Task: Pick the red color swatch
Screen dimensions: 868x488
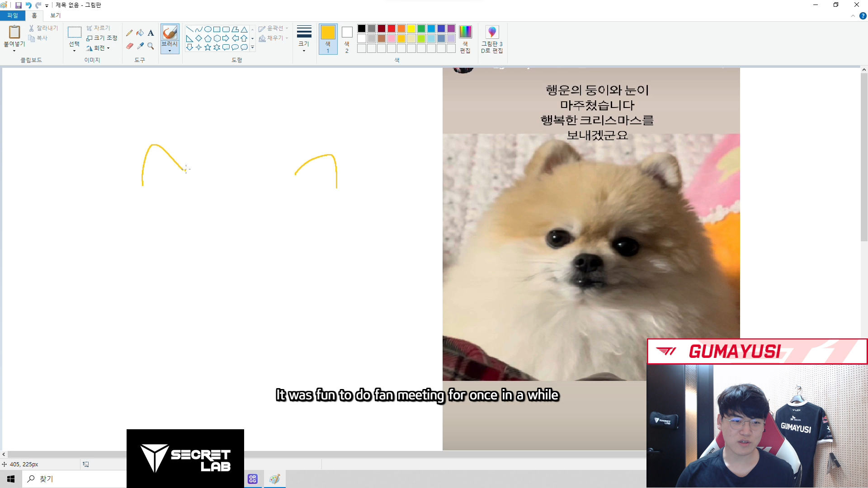Action: tap(392, 28)
